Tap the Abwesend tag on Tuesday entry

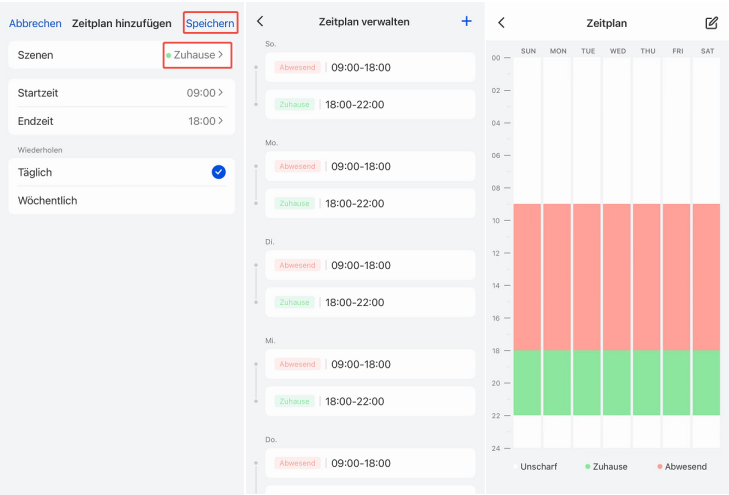(297, 265)
